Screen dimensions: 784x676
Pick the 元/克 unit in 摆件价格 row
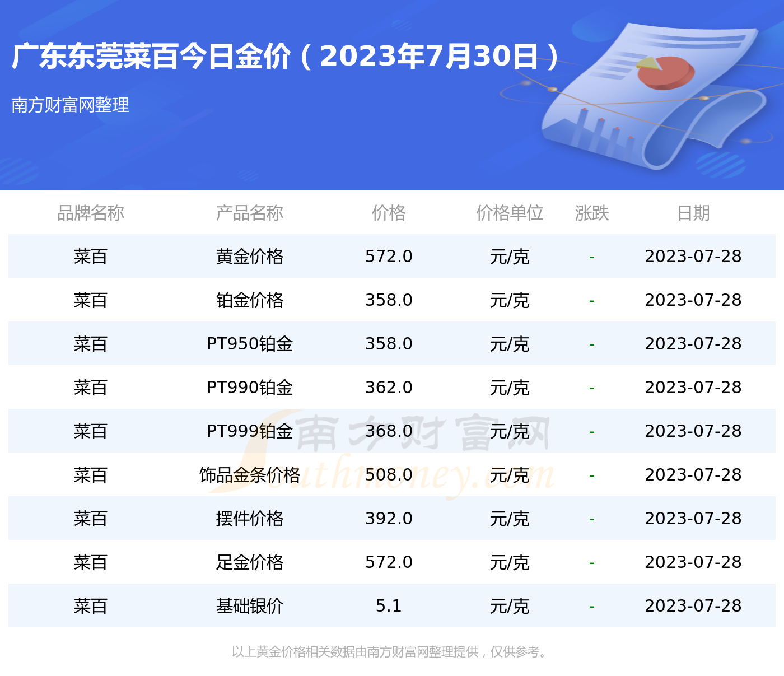510,519
